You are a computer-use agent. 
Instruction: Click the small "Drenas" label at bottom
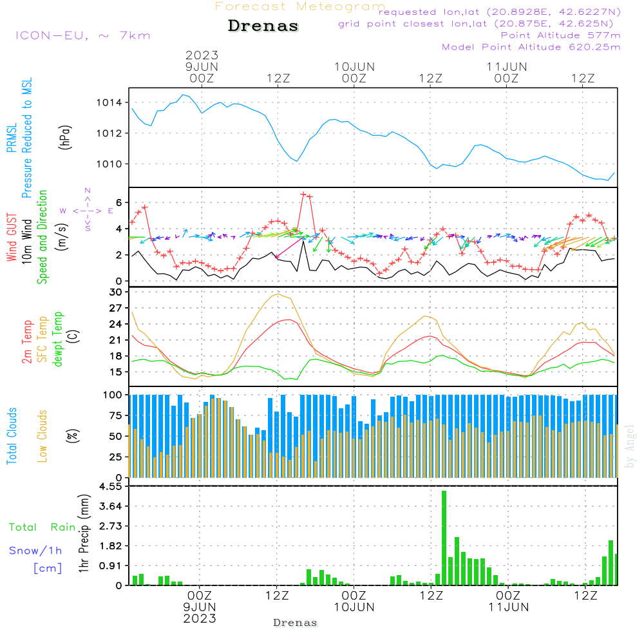pos(296,623)
